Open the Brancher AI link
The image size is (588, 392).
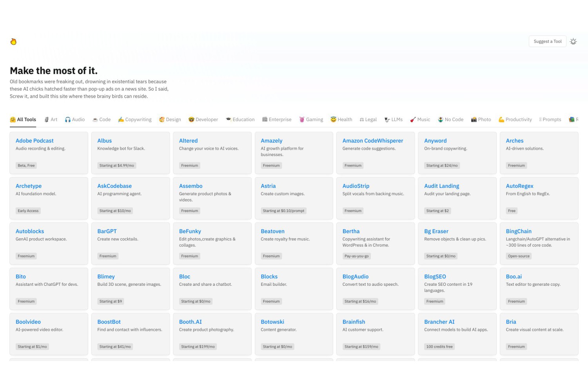439,322
